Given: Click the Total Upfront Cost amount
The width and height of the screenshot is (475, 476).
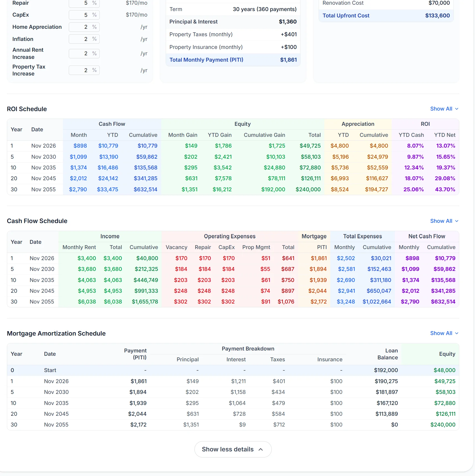Looking at the screenshot, I should [437, 16].
